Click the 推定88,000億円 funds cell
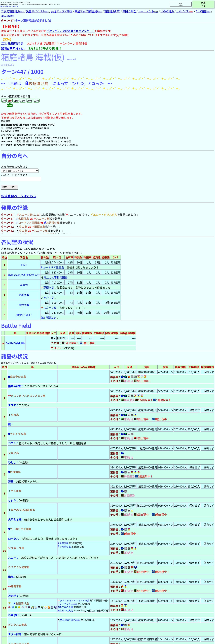The height and width of the screenshot is (644, 215). click(x=147, y=410)
